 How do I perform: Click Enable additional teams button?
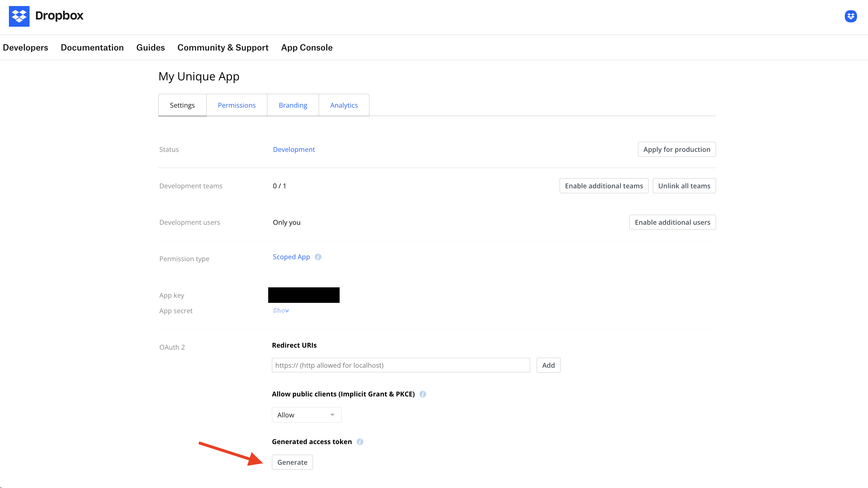(604, 186)
